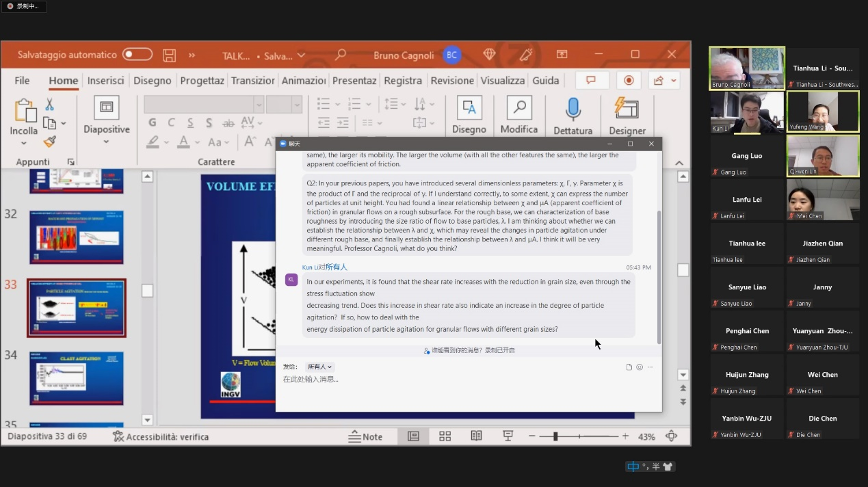Open the chat recipient 所有人 dropdown
This screenshot has height=487, width=868.
[x=320, y=367]
